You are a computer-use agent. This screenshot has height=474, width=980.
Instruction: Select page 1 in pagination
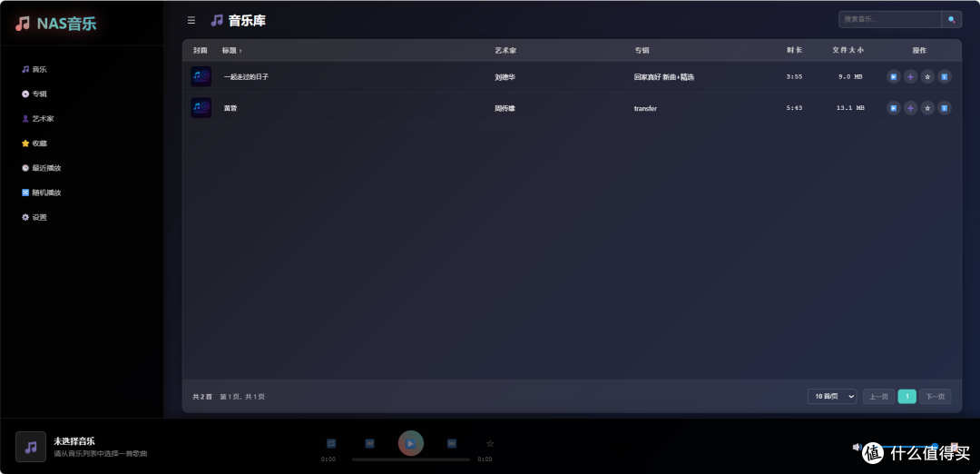[x=906, y=397]
